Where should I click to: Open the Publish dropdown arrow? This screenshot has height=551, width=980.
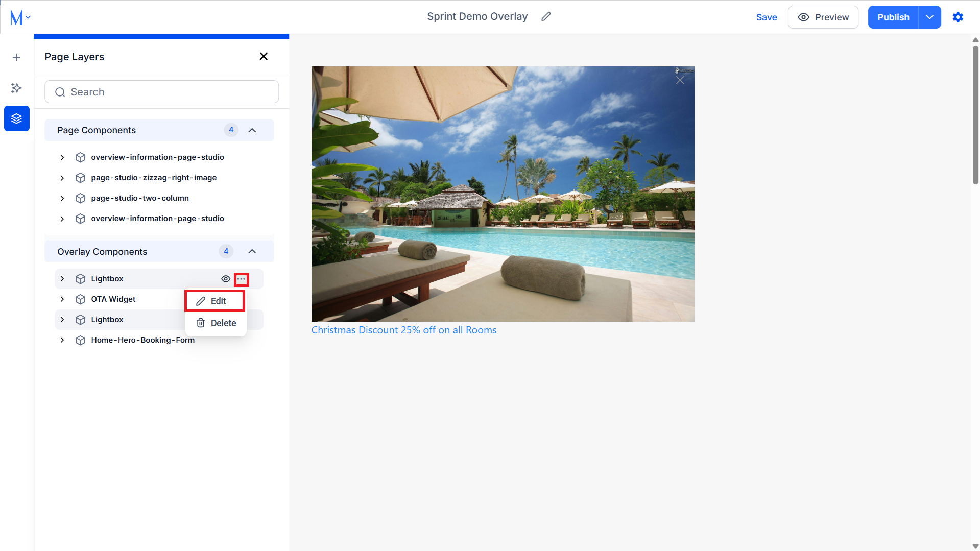click(x=930, y=17)
